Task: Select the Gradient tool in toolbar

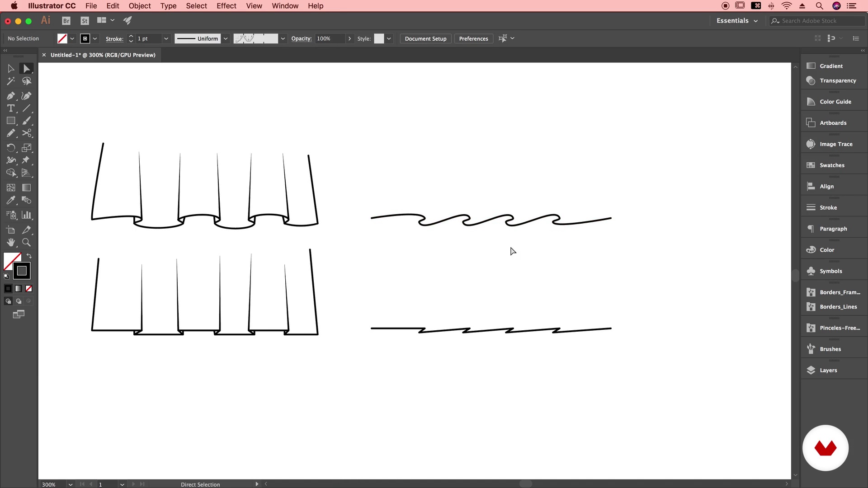Action: [27, 188]
